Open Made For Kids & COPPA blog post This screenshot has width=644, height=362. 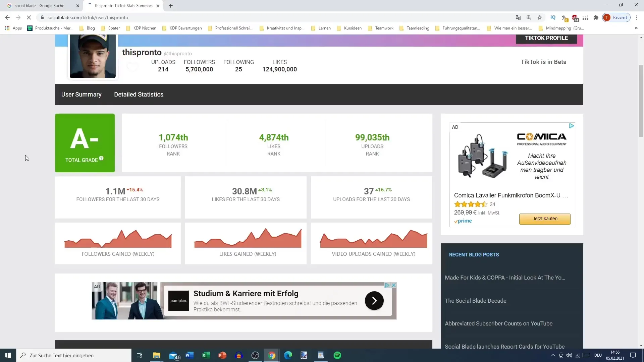[x=505, y=278]
